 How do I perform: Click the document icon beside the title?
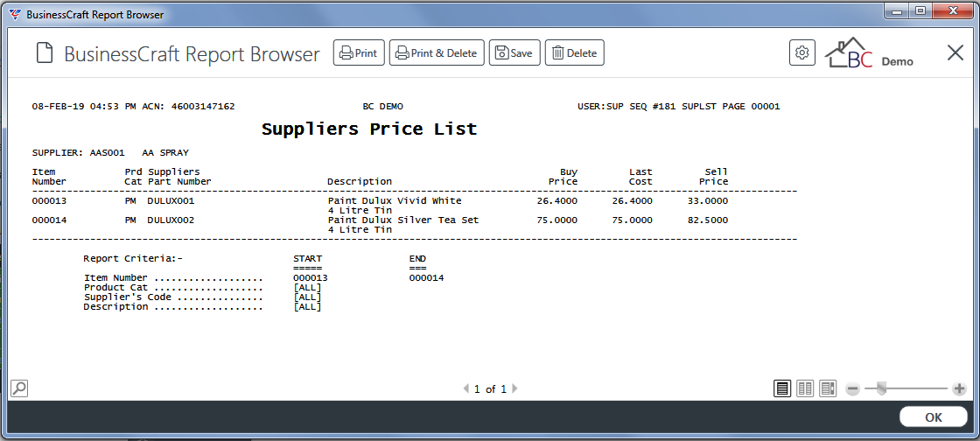tap(44, 53)
